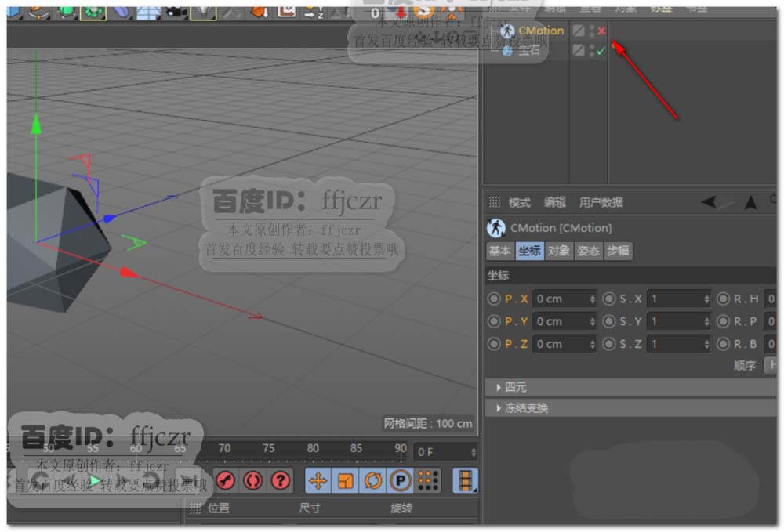Viewport: 784px width, 532px height.
Task: Click the 宝石 gem object icon
Action: point(507,50)
